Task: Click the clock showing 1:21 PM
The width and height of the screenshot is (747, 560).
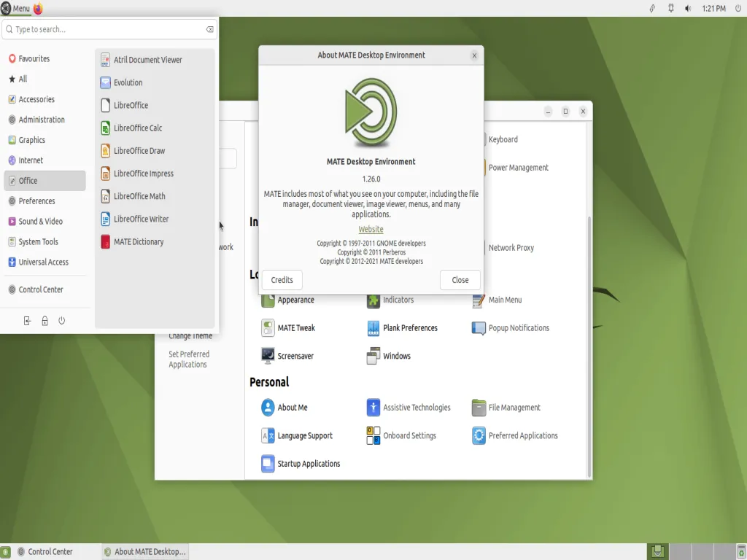Action: click(x=713, y=8)
